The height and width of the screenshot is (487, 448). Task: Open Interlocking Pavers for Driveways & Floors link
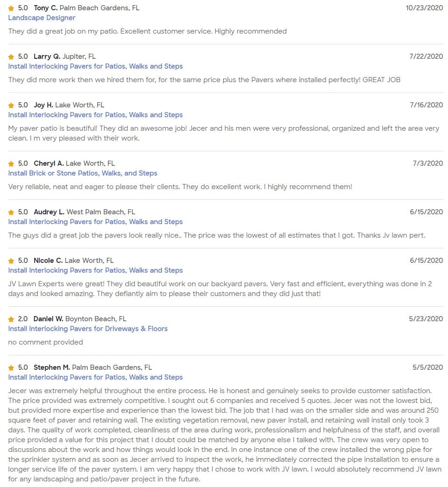tap(88, 329)
